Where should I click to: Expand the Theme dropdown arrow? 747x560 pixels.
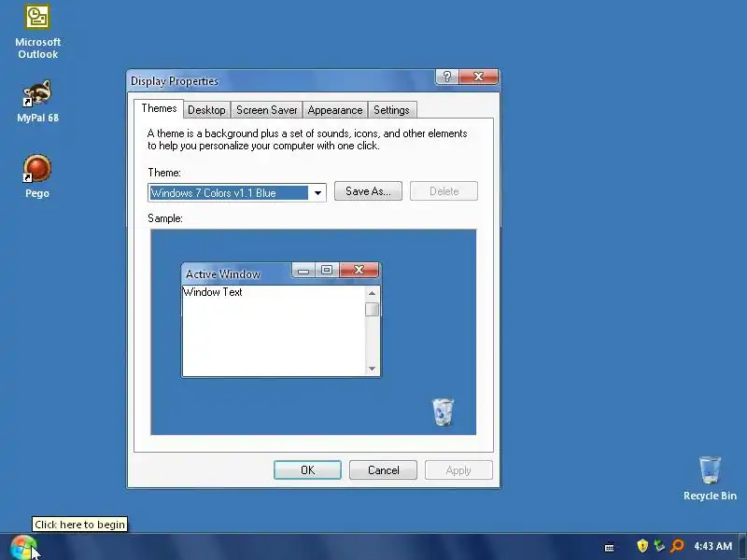(x=317, y=193)
